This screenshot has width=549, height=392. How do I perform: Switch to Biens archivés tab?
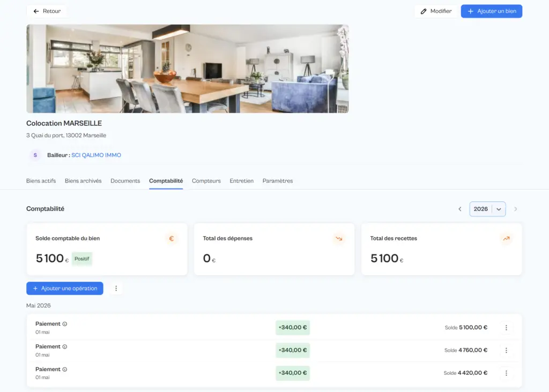click(83, 181)
